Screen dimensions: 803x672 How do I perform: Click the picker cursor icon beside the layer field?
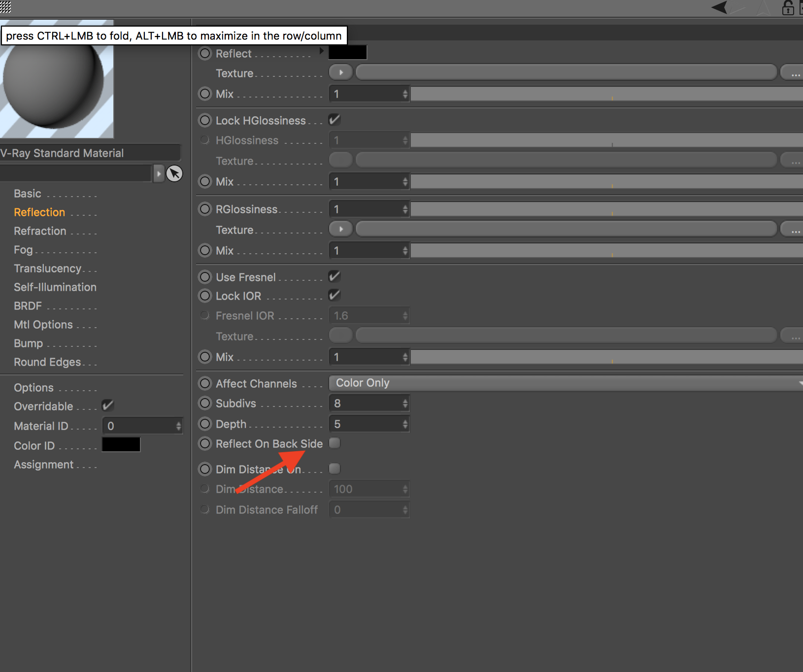point(174,173)
